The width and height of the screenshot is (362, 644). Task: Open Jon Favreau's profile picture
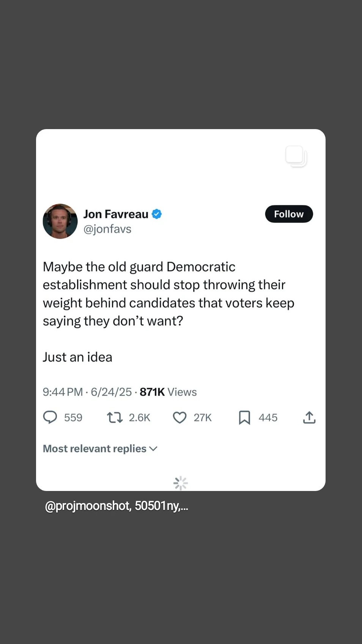coord(60,221)
